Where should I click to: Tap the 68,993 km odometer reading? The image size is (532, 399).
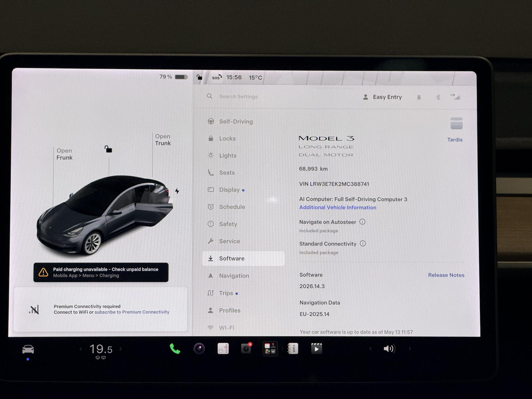point(313,169)
